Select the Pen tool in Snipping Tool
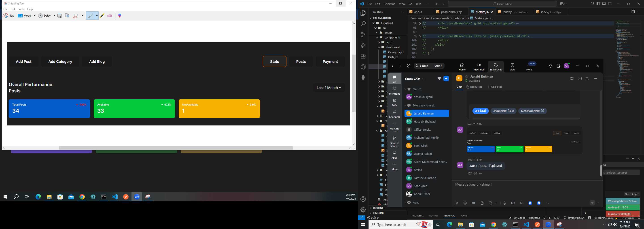 [x=91, y=16]
